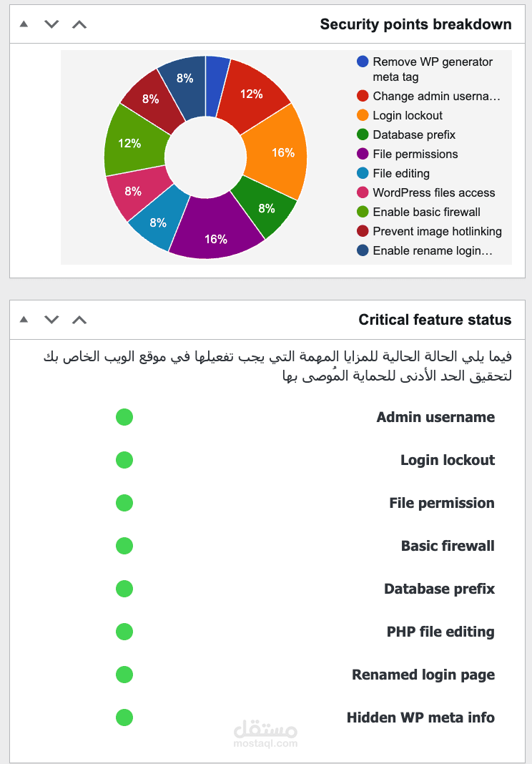Click Login lockout legend color dot
This screenshot has width=532, height=764.
(x=363, y=115)
